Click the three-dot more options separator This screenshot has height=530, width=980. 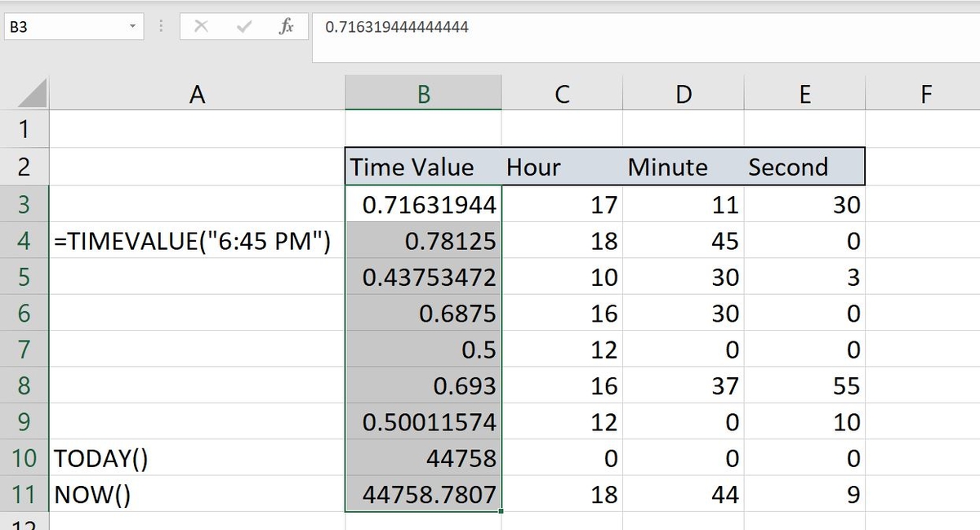click(160, 25)
